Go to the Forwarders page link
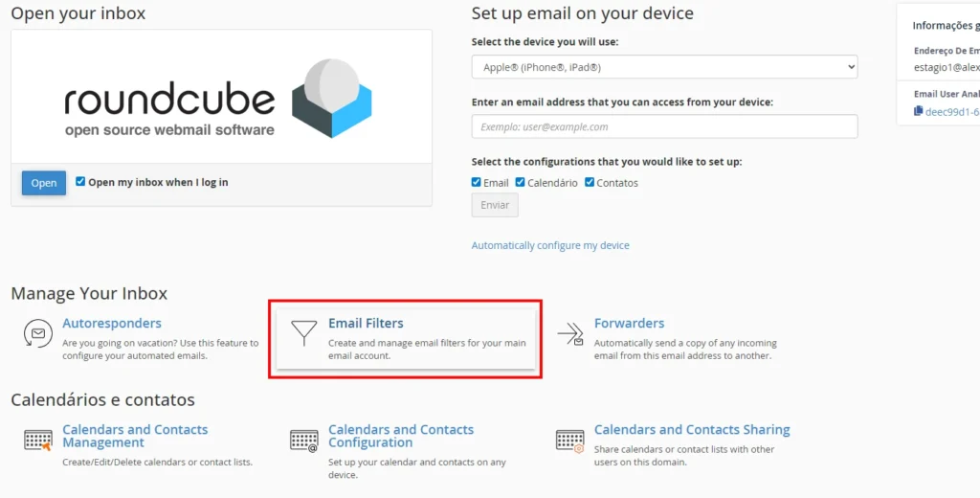The width and height of the screenshot is (980, 498). pyautogui.click(x=629, y=324)
